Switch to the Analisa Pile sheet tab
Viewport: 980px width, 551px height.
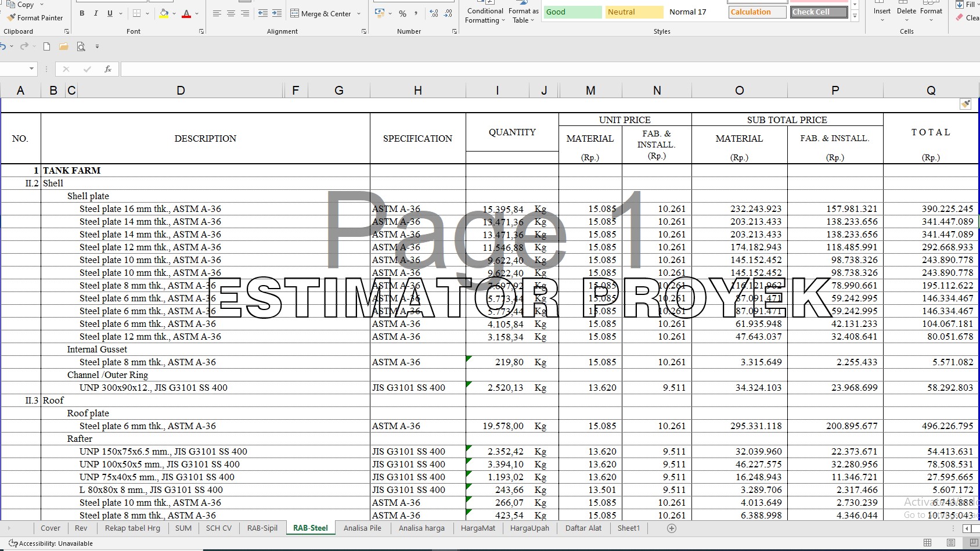(x=362, y=528)
